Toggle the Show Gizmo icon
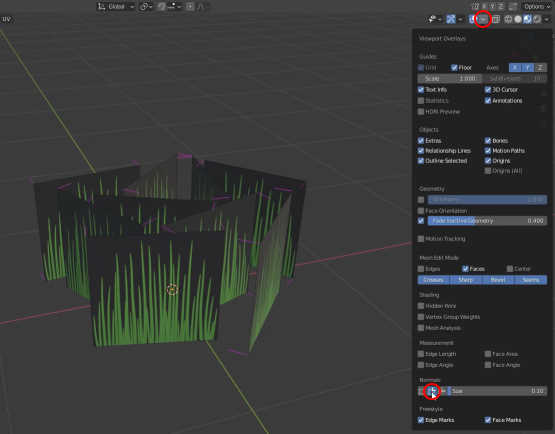The image size is (555, 434). click(451, 19)
